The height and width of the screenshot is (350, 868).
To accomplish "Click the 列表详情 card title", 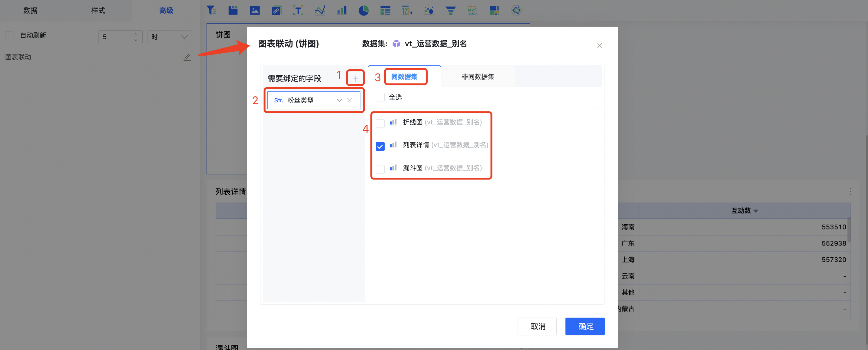I will tap(231, 191).
